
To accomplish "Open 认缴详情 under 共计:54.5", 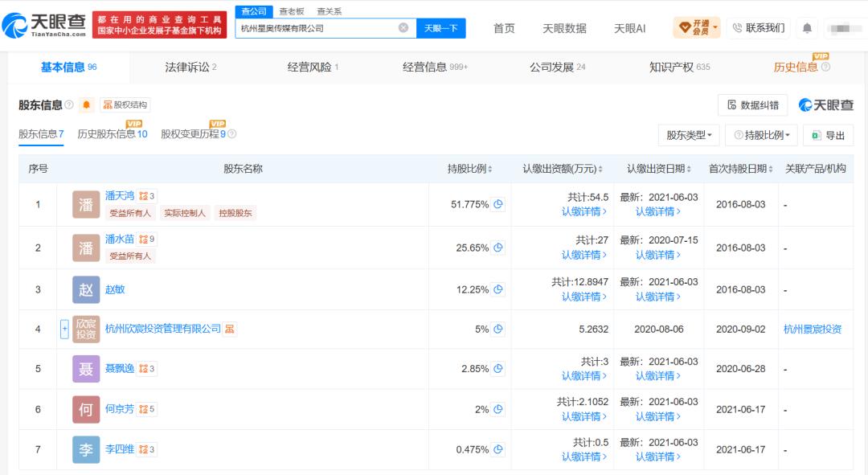I will click(584, 211).
